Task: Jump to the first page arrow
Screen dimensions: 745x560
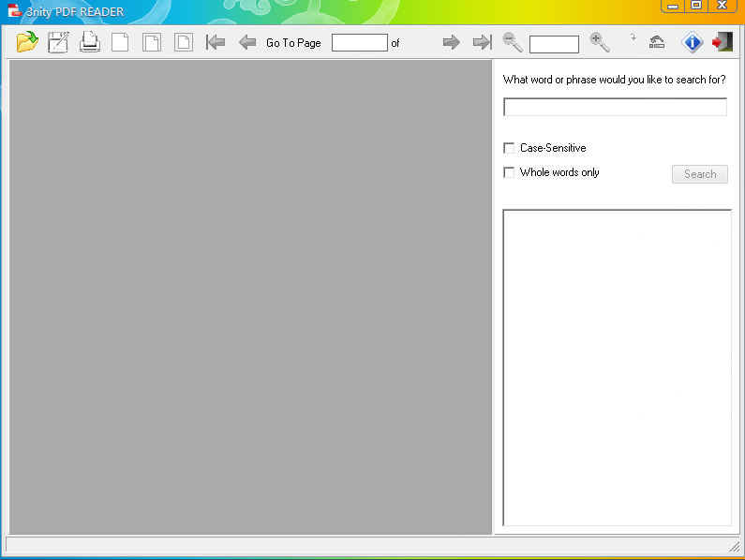Action: [216, 42]
